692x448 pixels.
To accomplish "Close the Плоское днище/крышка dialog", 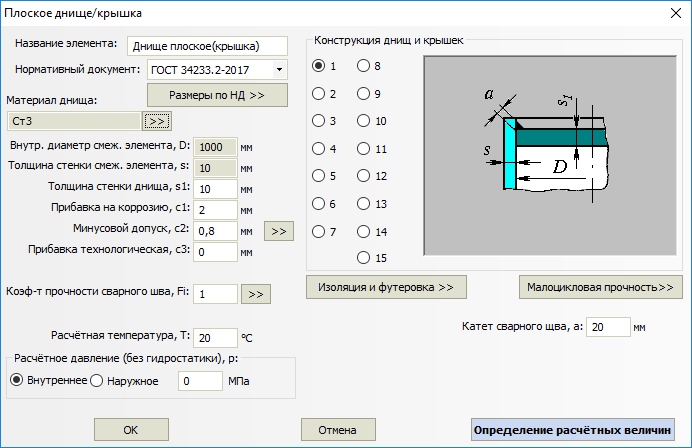I will 676,13.
